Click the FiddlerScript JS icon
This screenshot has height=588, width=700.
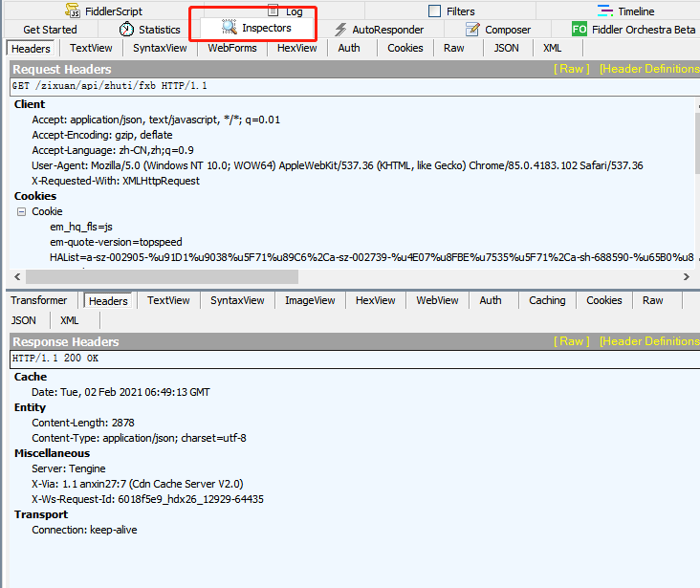pos(73,11)
